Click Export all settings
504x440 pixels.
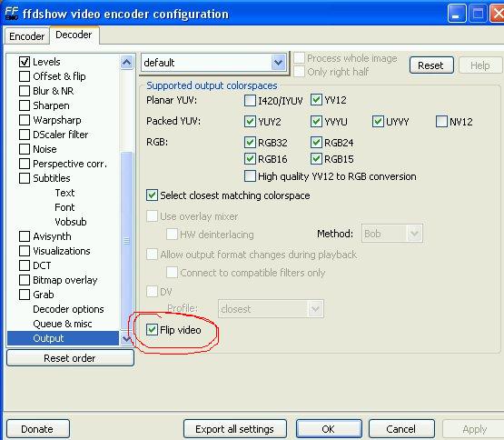click(234, 429)
